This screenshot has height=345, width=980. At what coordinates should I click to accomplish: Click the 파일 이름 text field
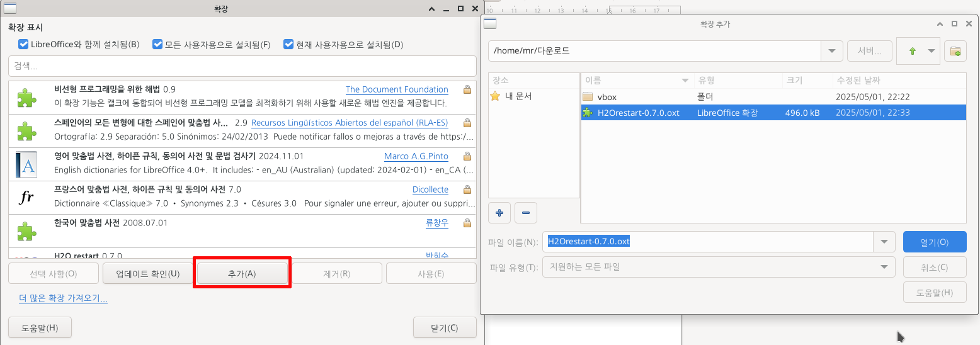pos(707,242)
